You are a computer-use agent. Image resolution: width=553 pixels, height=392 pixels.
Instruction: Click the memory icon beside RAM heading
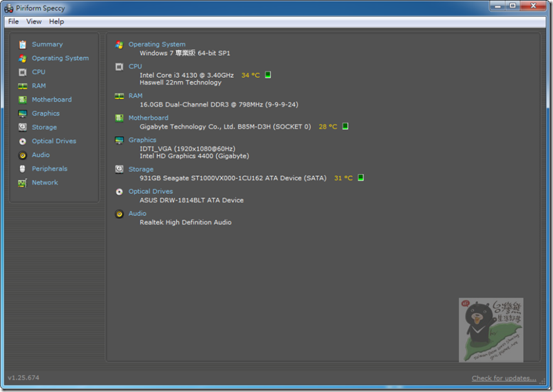click(119, 96)
